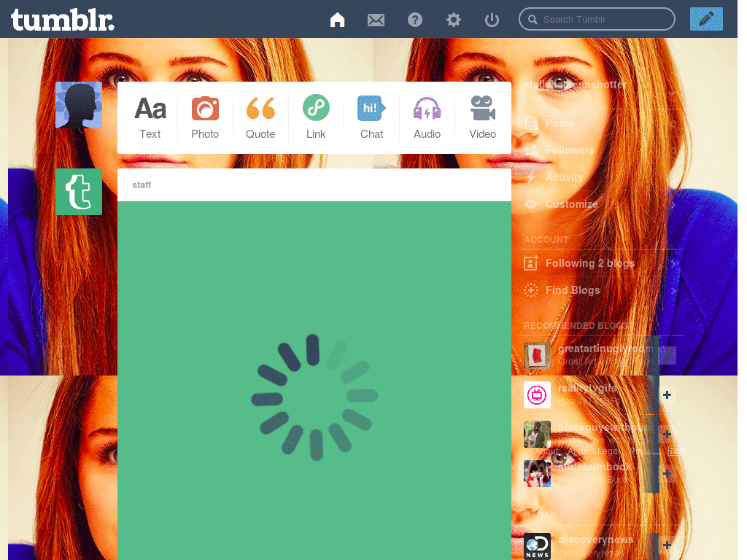Follow blackguyswithpups with plus button

tap(667, 435)
